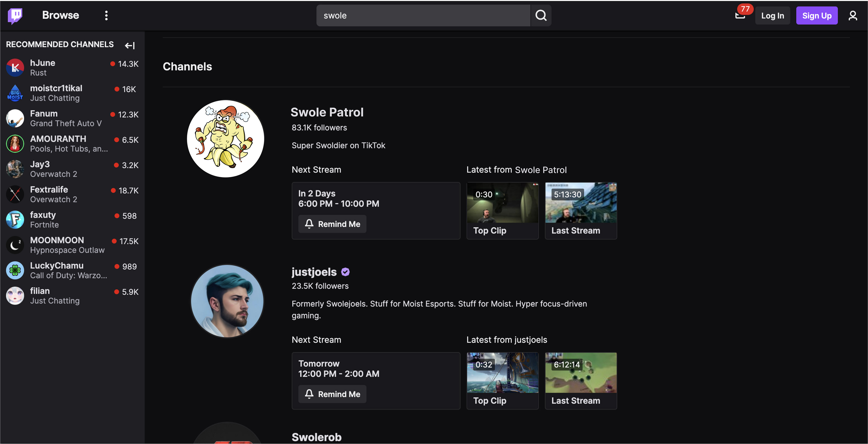Open LuckyChamu clover avatar
The height and width of the screenshot is (444, 868).
15,270
